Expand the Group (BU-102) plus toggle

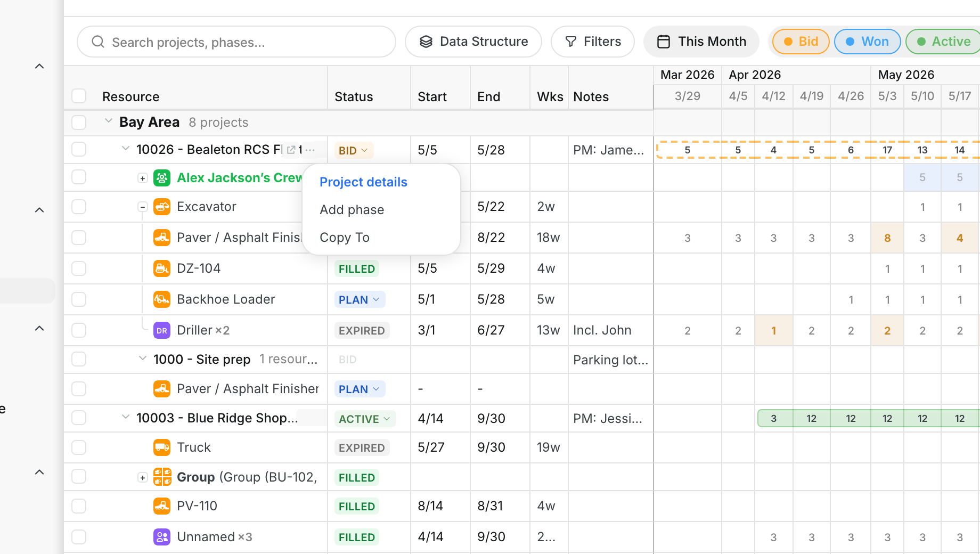pos(143,478)
